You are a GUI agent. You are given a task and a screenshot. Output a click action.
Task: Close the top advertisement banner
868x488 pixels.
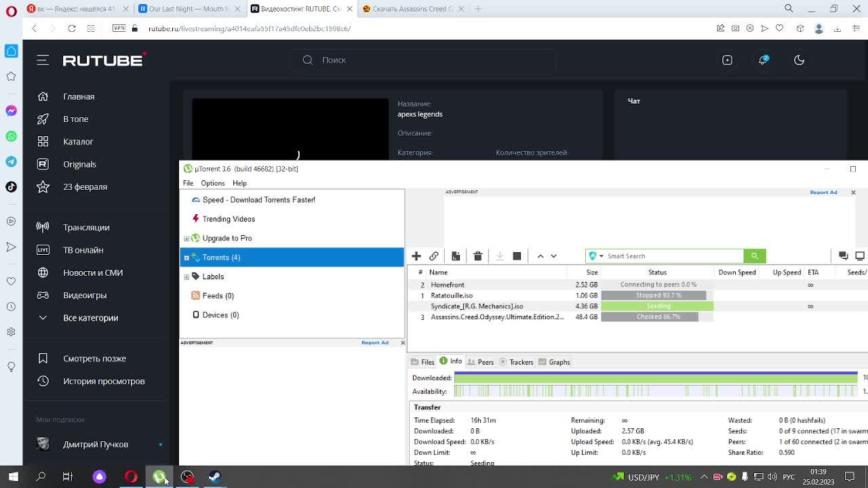[x=853, y=192]
